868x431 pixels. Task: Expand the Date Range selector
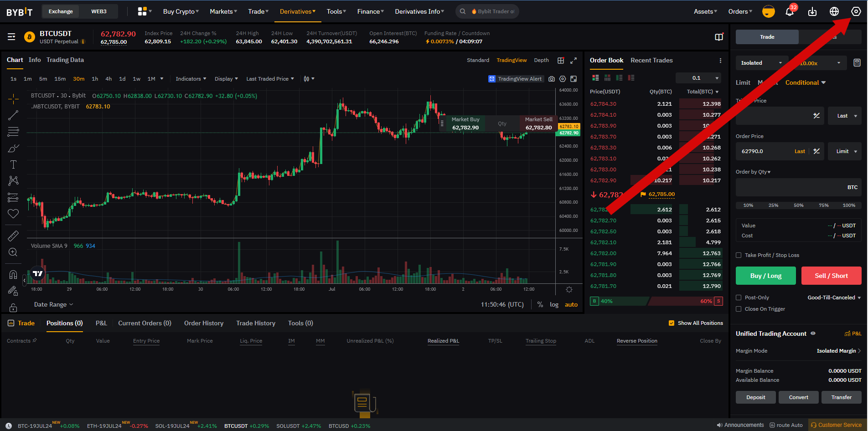point(53,304)
